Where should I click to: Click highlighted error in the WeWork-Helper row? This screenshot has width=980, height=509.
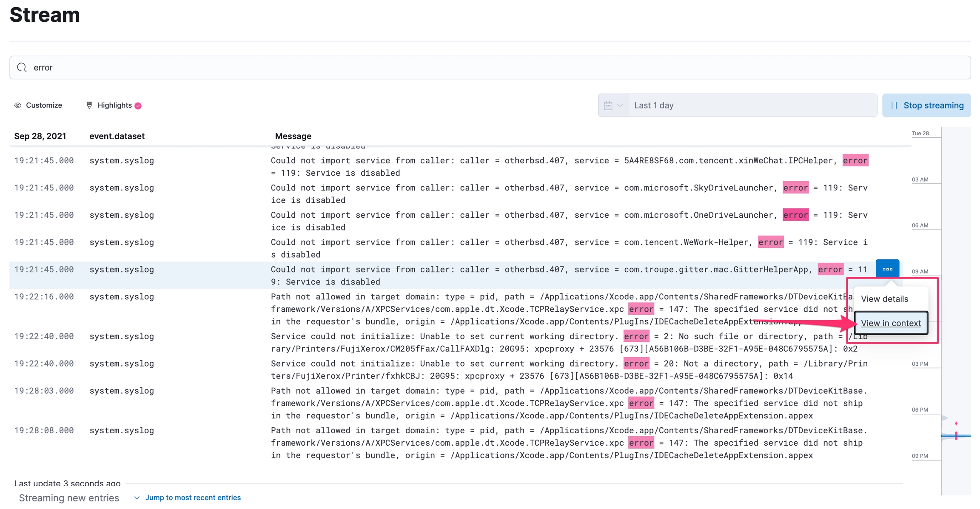coord(771,242)
